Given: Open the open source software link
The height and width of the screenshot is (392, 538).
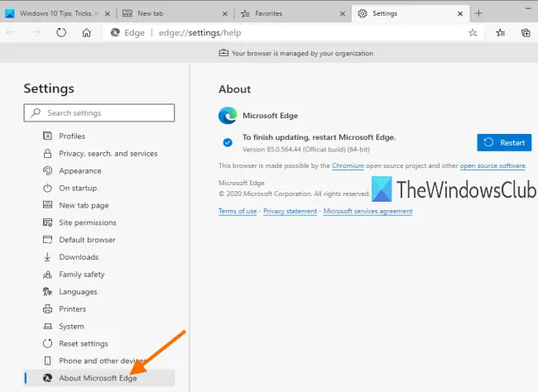Looking at the screenshot, I should pos(492,165).
